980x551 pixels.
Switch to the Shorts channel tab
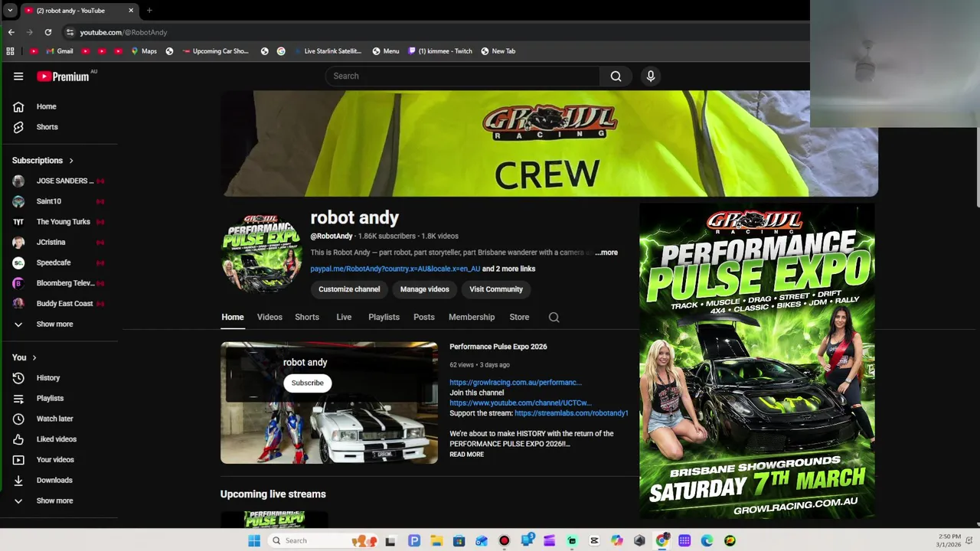307,317
